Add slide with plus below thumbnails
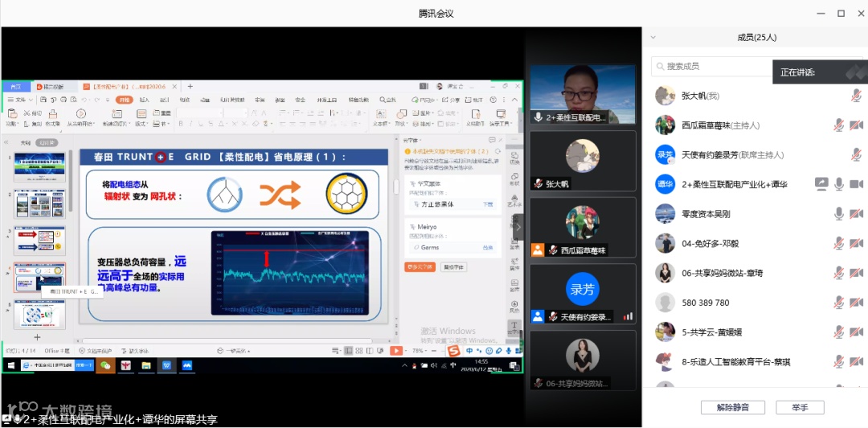868x428 pixels. coord(37,337)
